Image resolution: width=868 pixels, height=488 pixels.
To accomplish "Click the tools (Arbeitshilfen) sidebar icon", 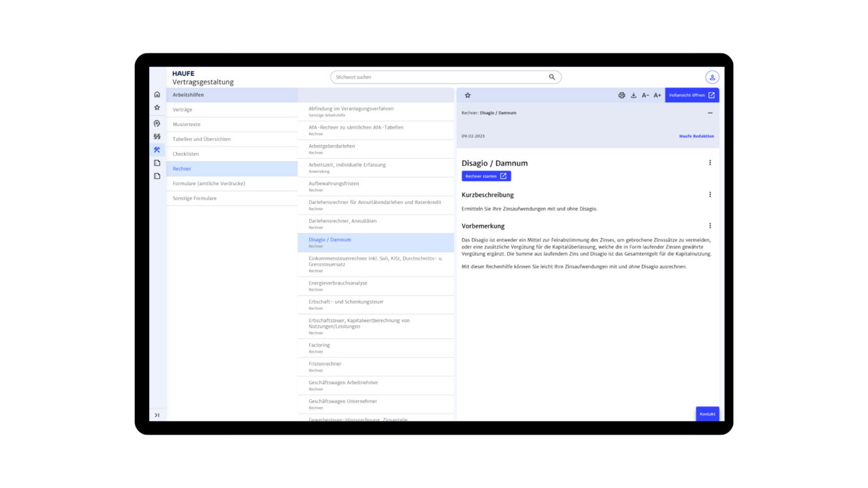I will pos(157,150).
